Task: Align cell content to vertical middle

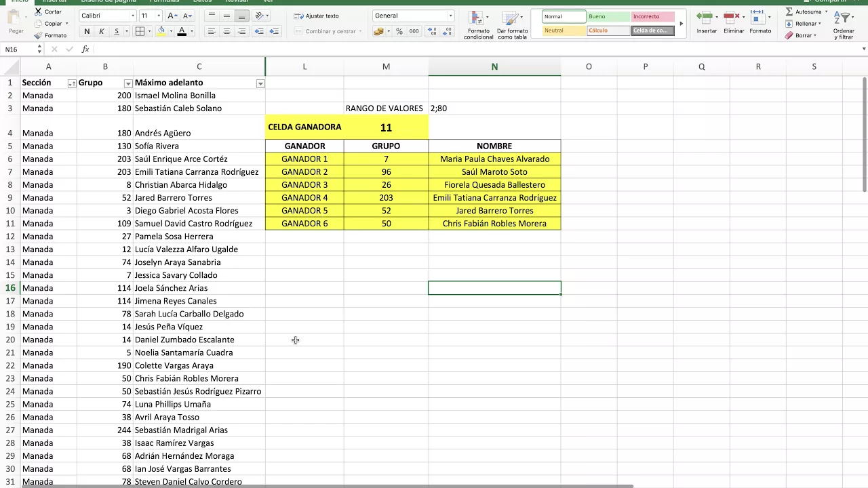Action: coord(226,16)
